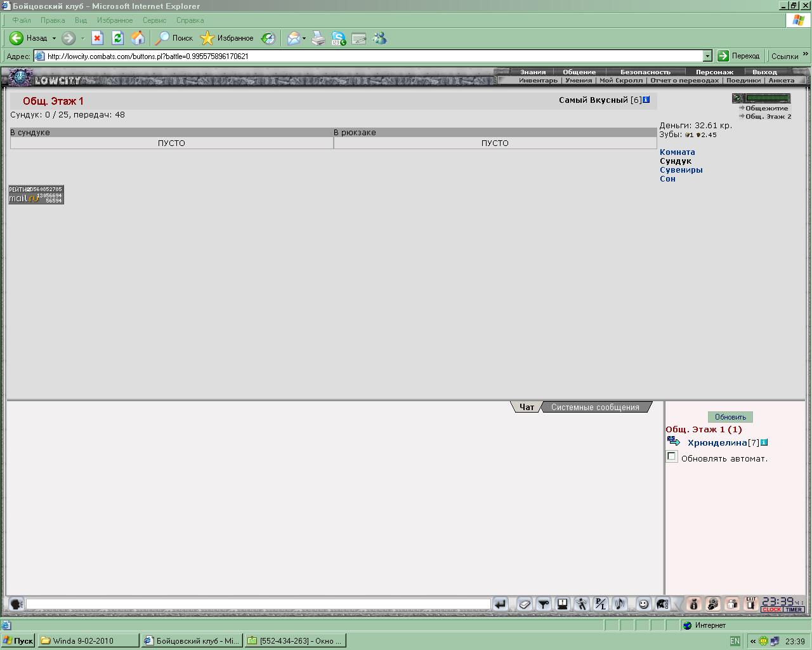Viewport: 812px width, 650px height.
Task: Go to Общ. Этаж 2 location
Action: [768, 116]
